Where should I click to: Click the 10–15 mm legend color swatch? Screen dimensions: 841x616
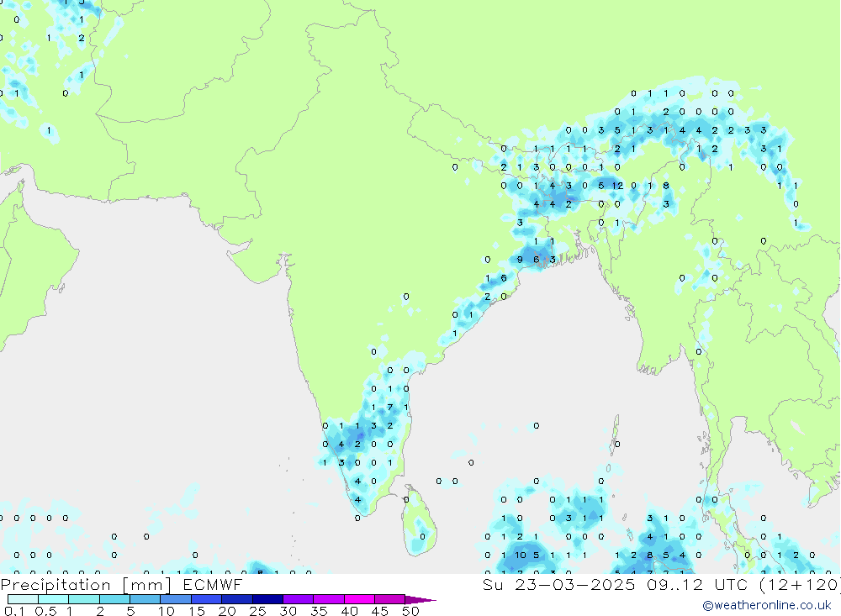[176, 599]
